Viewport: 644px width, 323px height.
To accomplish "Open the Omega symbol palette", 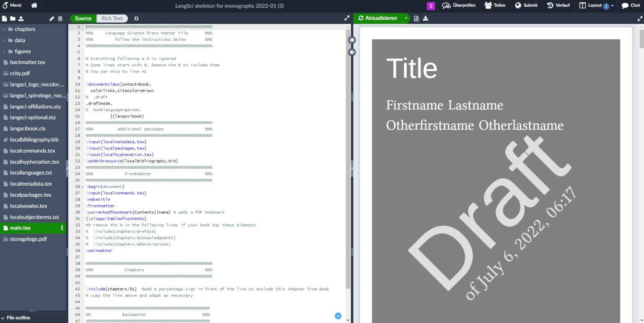I will pos(136,18).
